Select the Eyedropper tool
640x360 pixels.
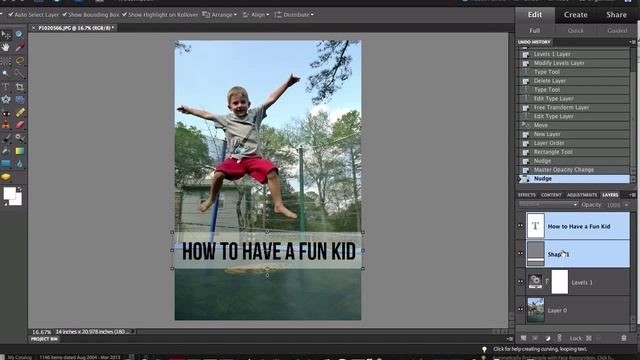pyautogui.click(x=20, y=47)
